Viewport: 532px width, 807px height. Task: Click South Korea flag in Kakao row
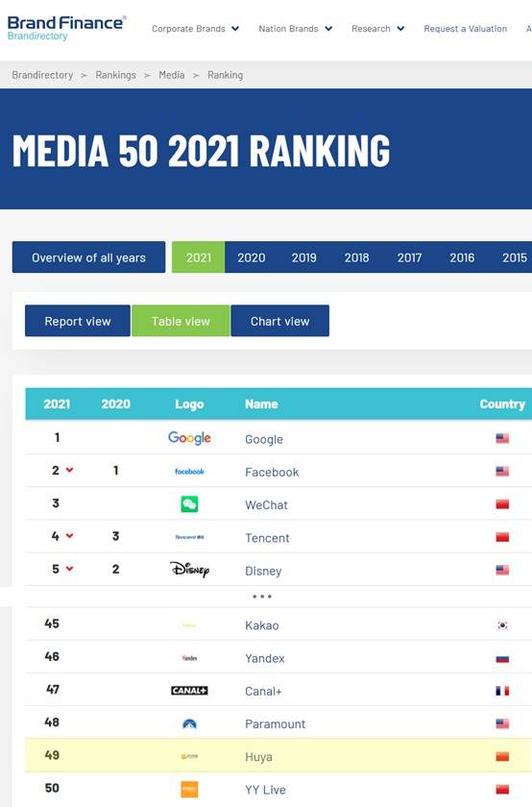[x=502, y=625]
